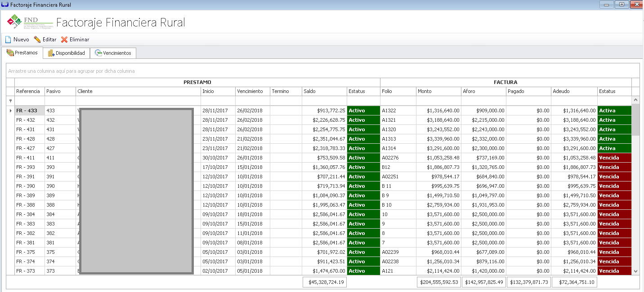The height and width of the screenshot is (292, 644).
Task: Click the vertical scrollbar thumb of the grid
Action: tap(635, 120)
